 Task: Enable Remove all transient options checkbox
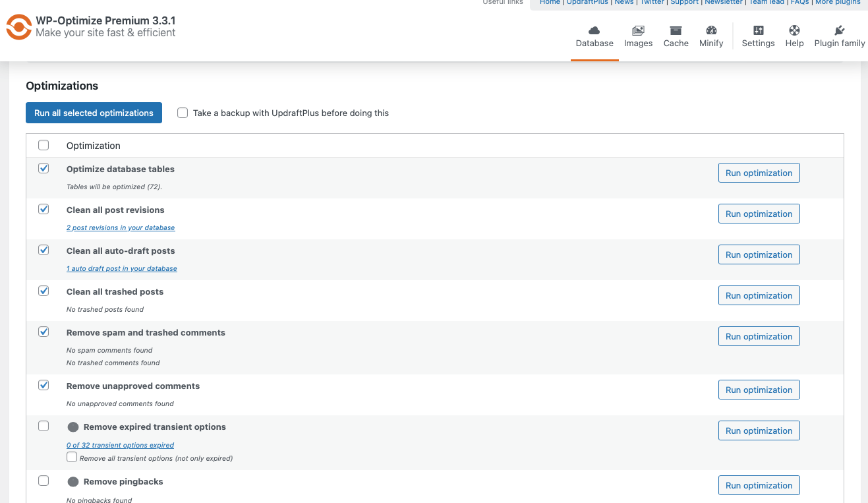click(72, 457)
